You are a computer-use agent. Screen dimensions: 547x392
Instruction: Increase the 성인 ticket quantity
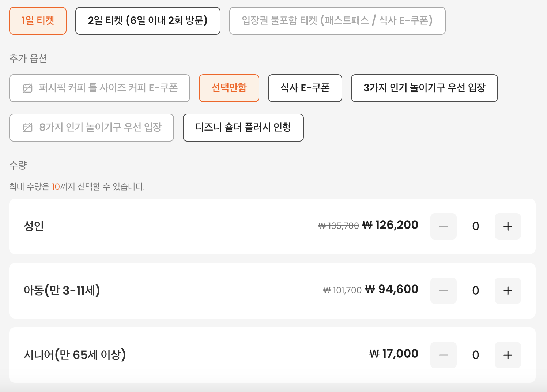pyautogui.click(x=508, y=226)
